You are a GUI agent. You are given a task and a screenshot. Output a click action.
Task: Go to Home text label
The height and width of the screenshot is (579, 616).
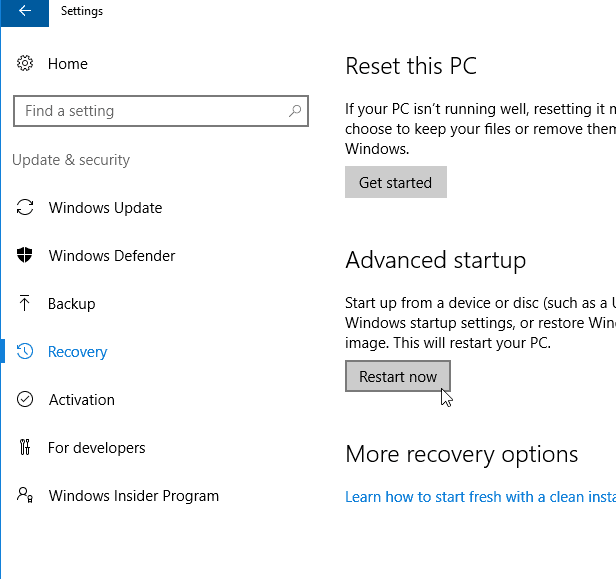68,64
